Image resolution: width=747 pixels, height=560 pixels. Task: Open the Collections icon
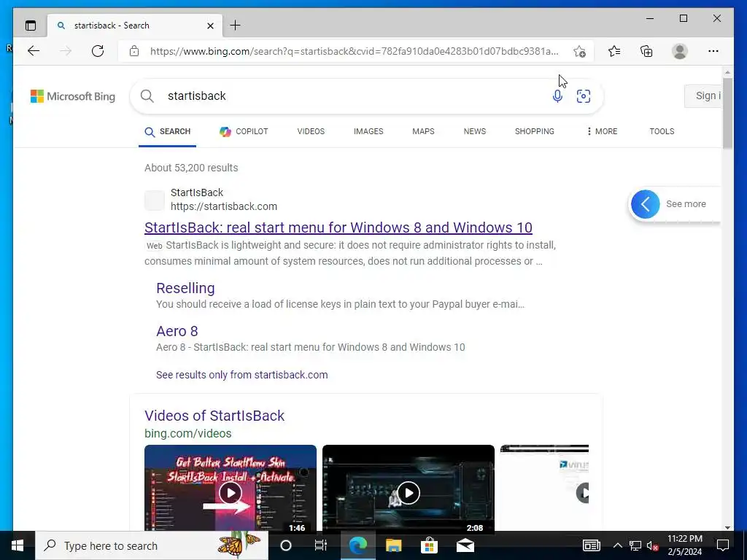tap(646, 51)
